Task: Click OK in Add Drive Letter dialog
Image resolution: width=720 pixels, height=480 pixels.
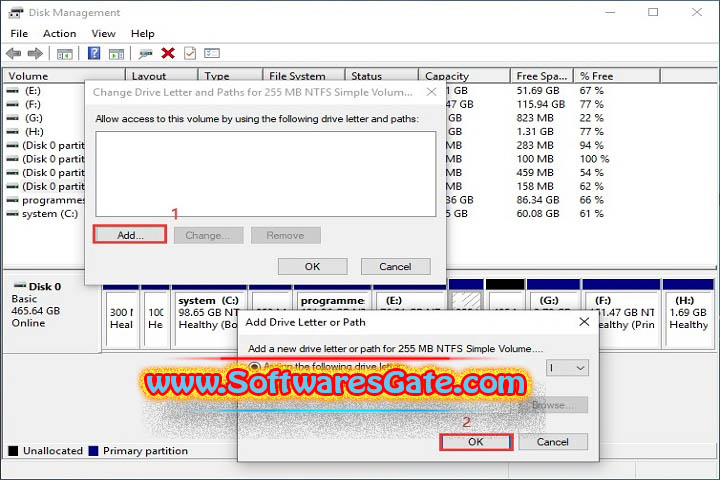Action: pyautogui.click(x=476, y=442)
